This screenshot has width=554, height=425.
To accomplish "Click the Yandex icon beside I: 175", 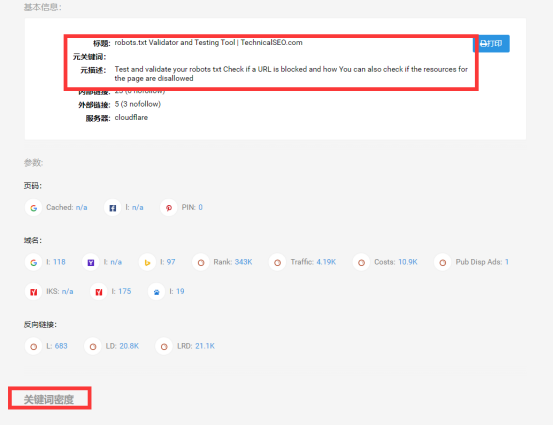I will tap(99, 292).
